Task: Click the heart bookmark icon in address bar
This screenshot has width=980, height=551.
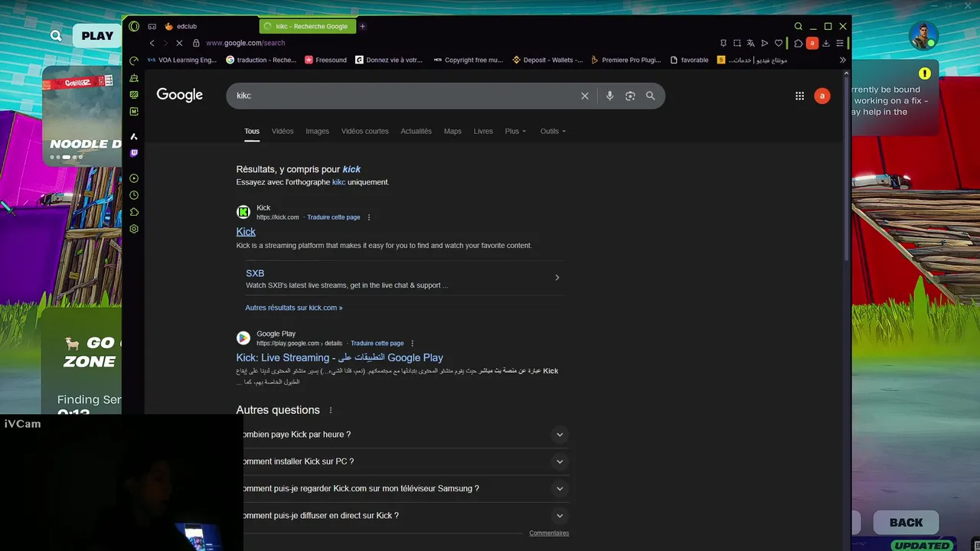Action: click(x=779, y=43)
